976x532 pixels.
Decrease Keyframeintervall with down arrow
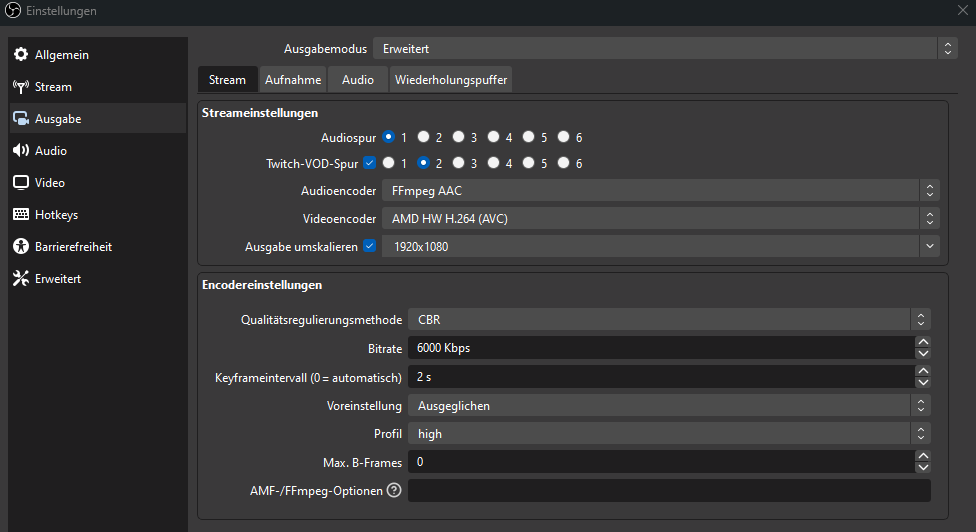coord(923,383)
